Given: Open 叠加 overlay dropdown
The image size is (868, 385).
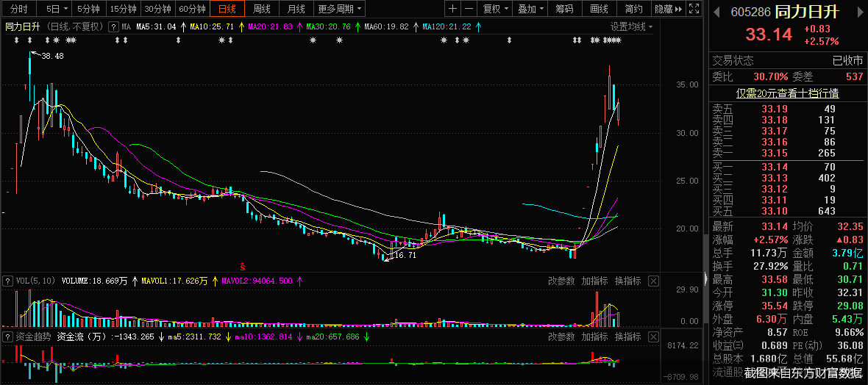Looking at the screenshot, I should point(530,9).
